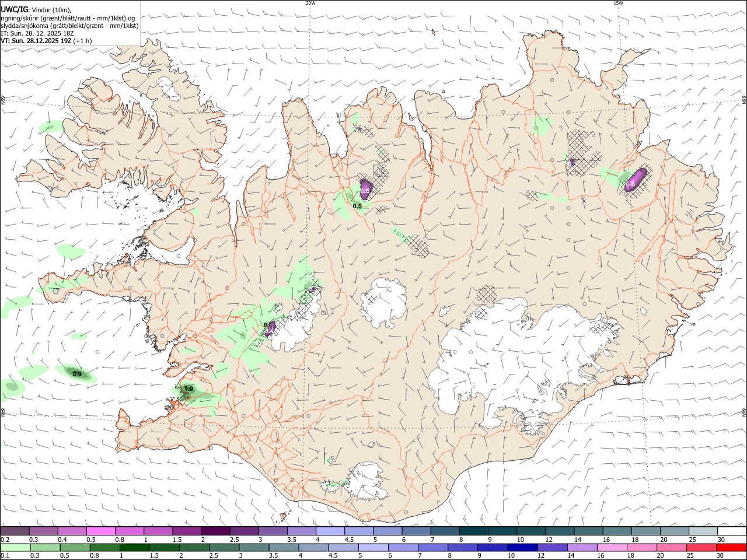The height and width of the screenshot is (560, 747).
Task: Click the 'VT: Sun. 28.12.2025 19Z (+1 h)' line
Action: pos(46,41)
